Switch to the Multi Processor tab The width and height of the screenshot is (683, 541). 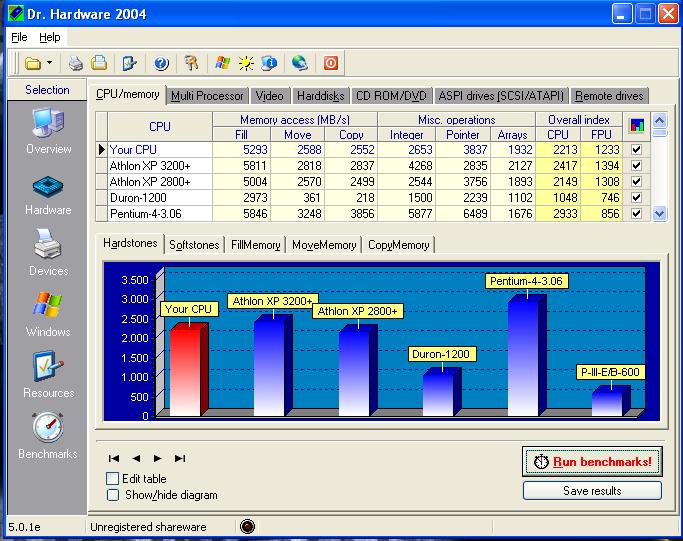click(x=207, y=96)
